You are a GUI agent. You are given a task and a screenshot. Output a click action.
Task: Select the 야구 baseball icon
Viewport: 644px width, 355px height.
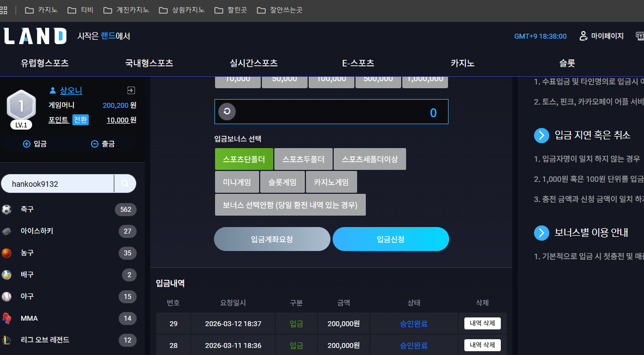(x=7, y=297)
